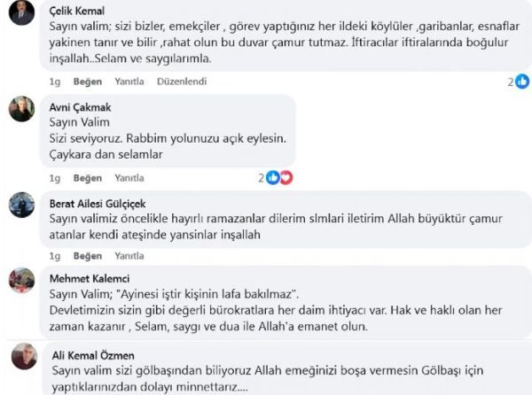
Task: Click like reaction icon on Çelik Kemal's comment
Action: [521, 81]
